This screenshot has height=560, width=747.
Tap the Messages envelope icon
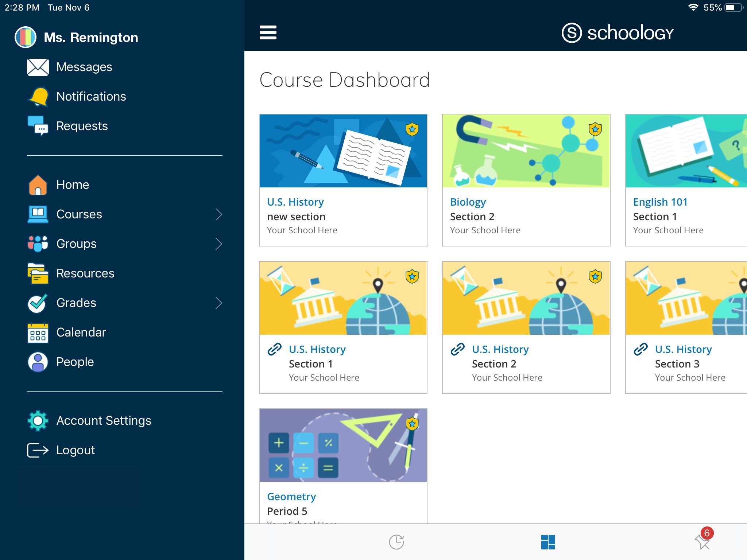38,67
